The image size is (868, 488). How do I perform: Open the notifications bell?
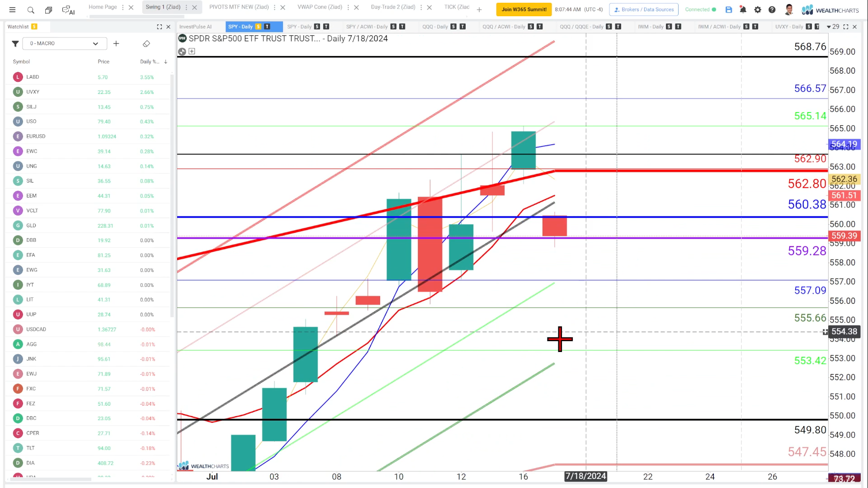point(743,9)
